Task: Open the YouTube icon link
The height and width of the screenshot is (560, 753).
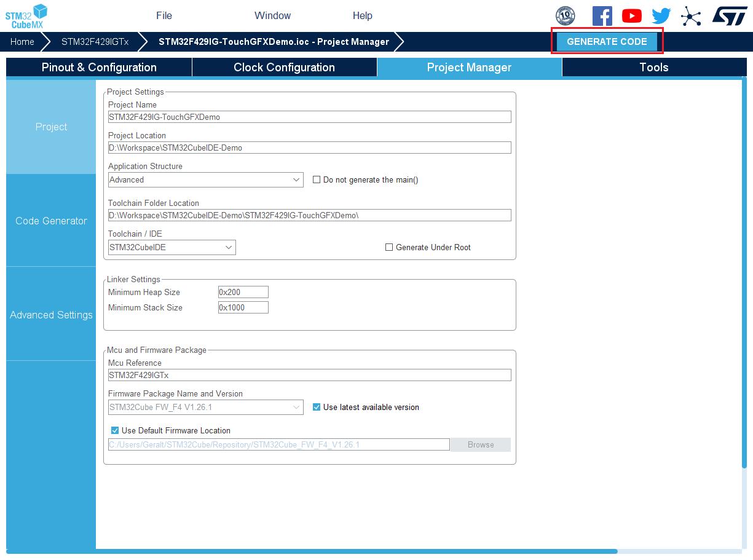Action: [631, 16]
